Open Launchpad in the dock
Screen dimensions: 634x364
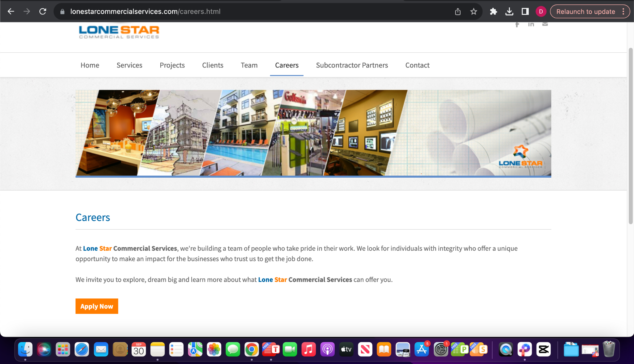pos(63,349)
